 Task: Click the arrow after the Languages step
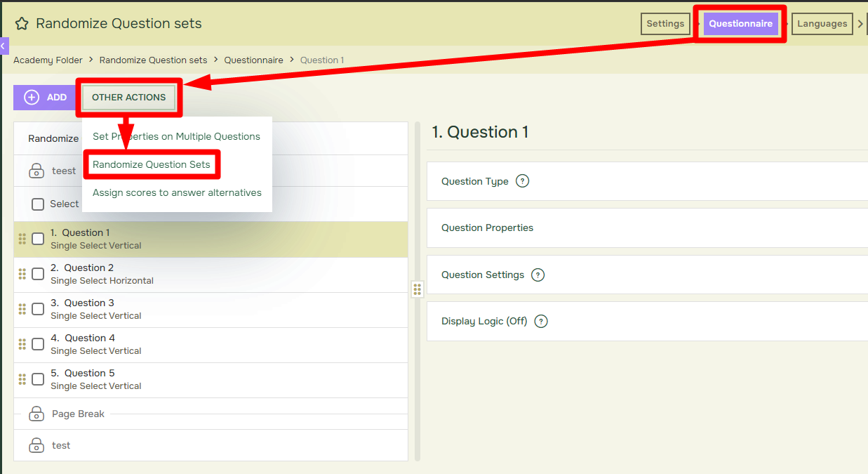tap(860, 24)
